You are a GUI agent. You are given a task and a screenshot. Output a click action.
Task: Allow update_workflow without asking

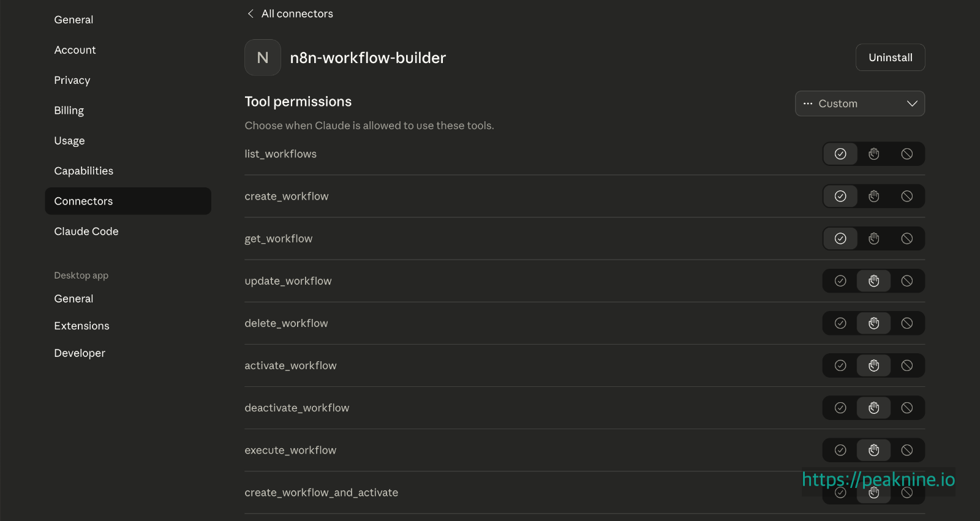[x=840, y=280]
